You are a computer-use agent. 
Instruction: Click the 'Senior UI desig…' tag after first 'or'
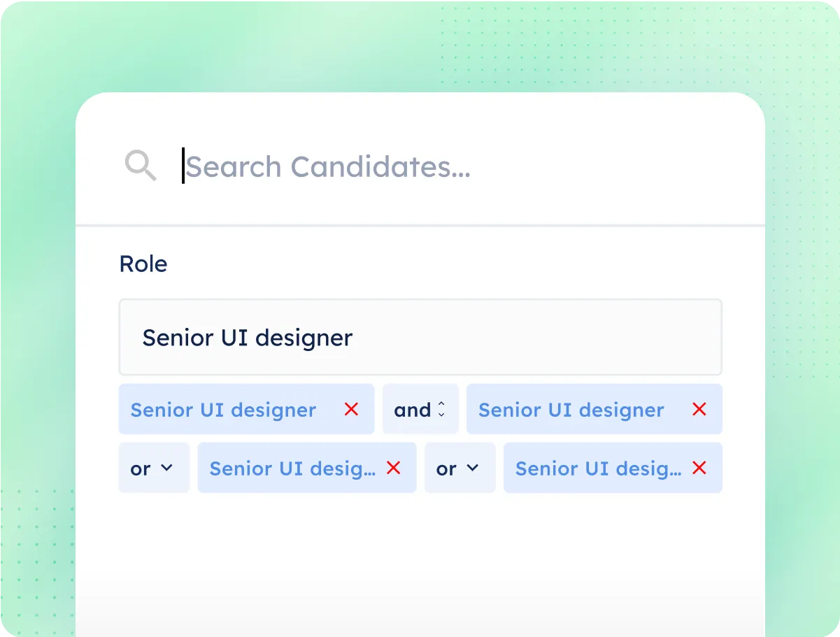click(x=292, y=469)
